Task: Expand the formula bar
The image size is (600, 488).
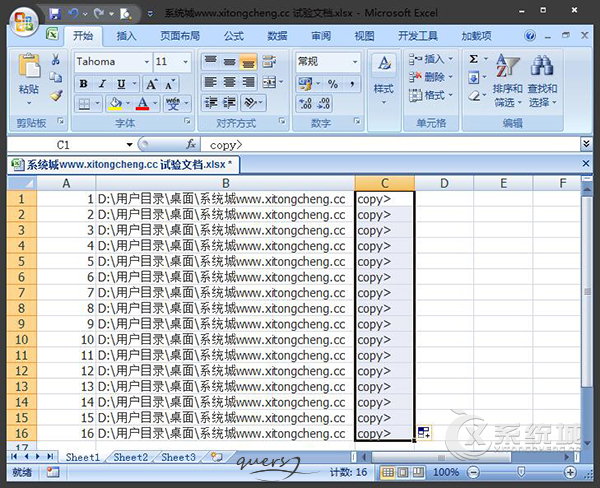Action: pos(586,144)
